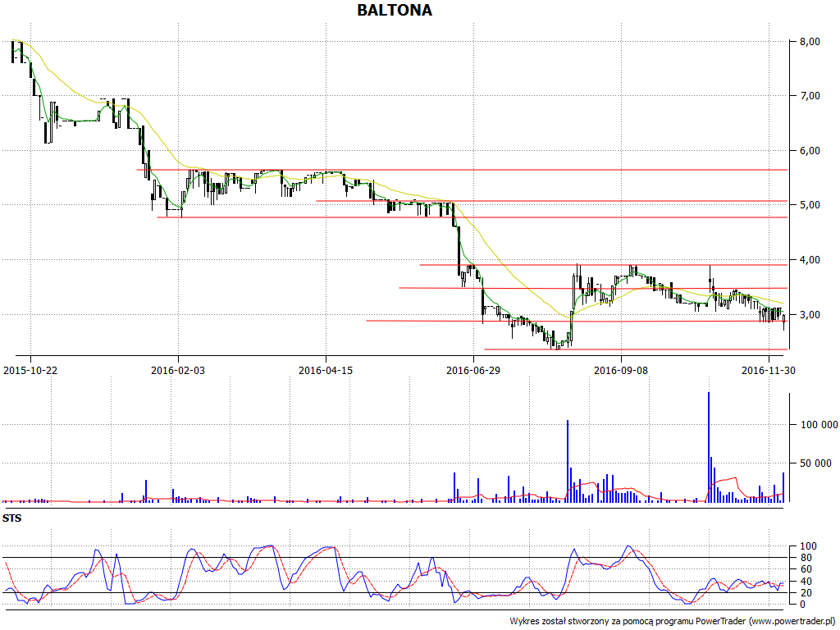Select the 2016-11-30 date label
This screenshot has width=840, height=630.
coord(768,370)
